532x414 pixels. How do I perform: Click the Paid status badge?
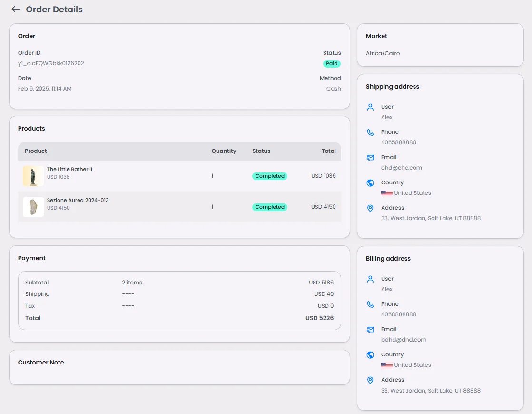coord(332,64)
